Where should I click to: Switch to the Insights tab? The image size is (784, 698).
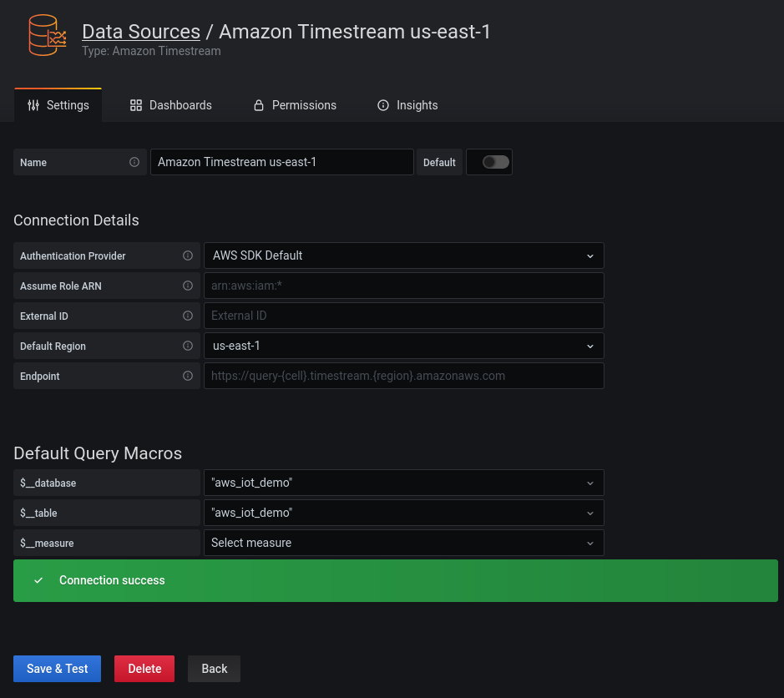click(x=407, y=105)
